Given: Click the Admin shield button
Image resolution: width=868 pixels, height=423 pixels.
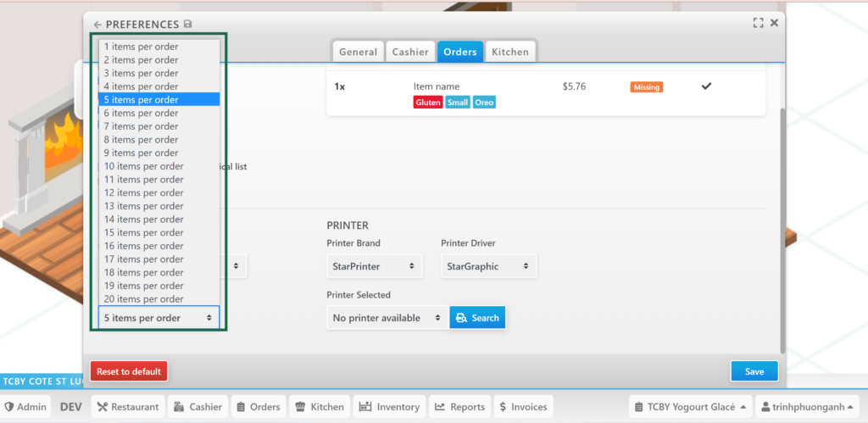Looking at the screenshot, I should (26, 407).
